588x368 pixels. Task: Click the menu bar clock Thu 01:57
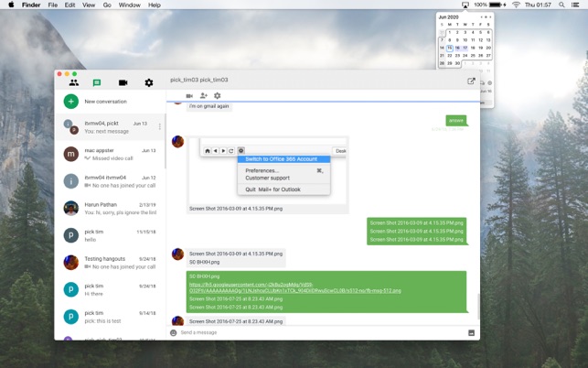click(538, 5)
